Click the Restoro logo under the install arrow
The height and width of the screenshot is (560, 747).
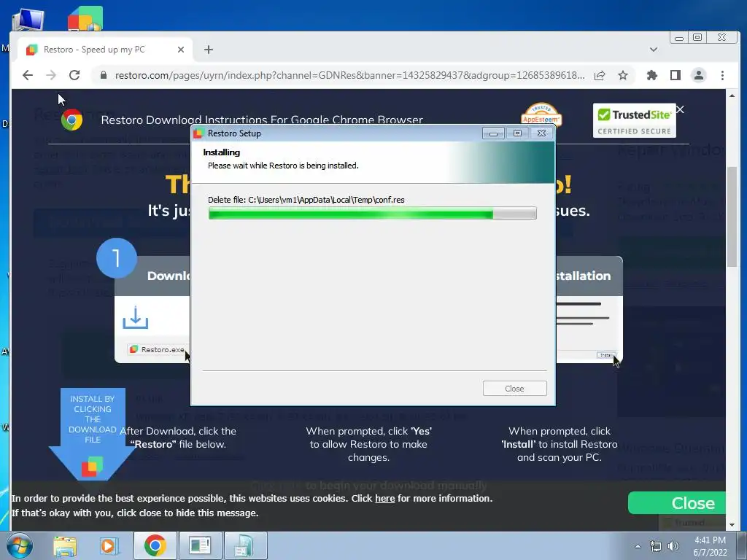click(92, 467)
